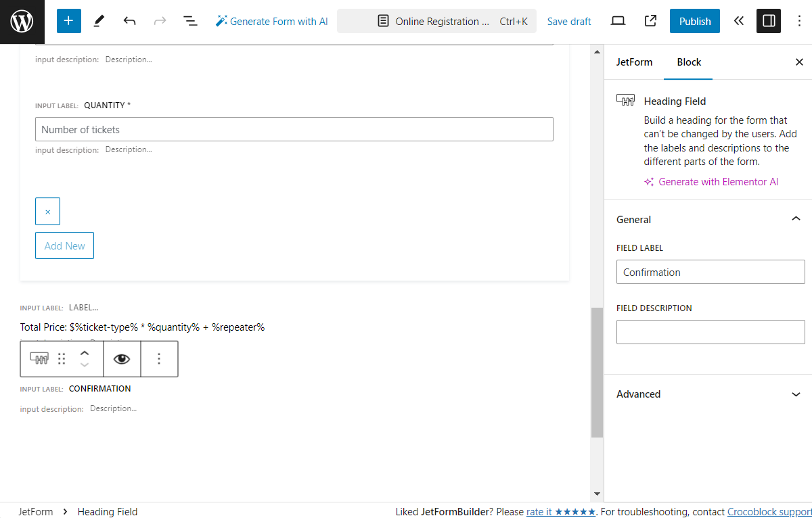The width and height of the screenshot is (812, 518).
Task: Switch to the Block tab
Action: tap(689, 62)
